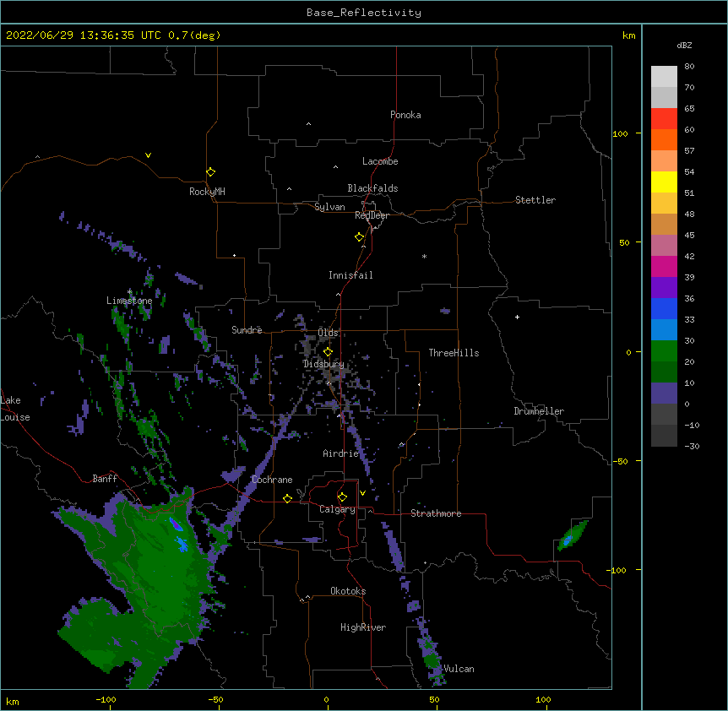Image resolution: width=728 pixels, height=711 pixels.
Task: Select the green 30 dBZ color swatch
Action: (x=664, y=350)
